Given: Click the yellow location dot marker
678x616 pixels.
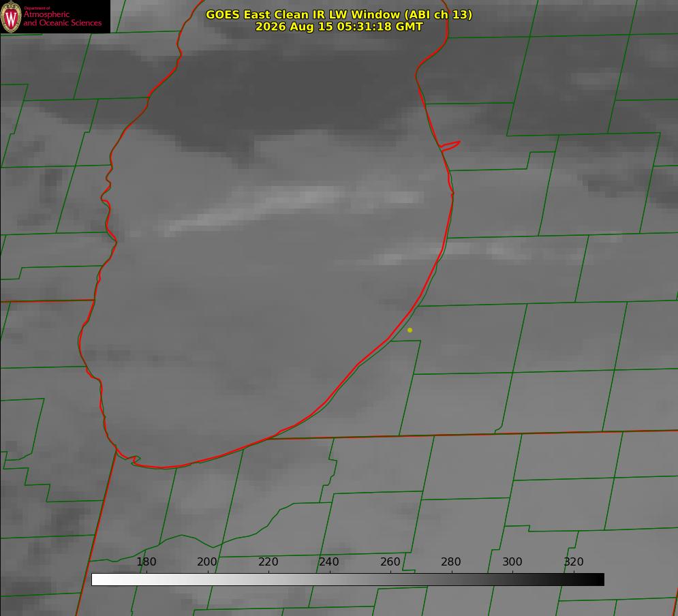Looking at the screenshot, I should point(410,330).
